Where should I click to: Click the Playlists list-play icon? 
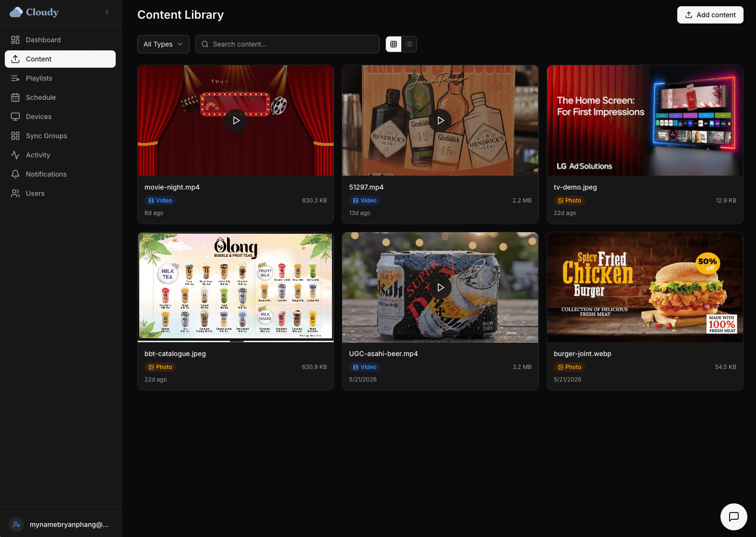point(15,78)
